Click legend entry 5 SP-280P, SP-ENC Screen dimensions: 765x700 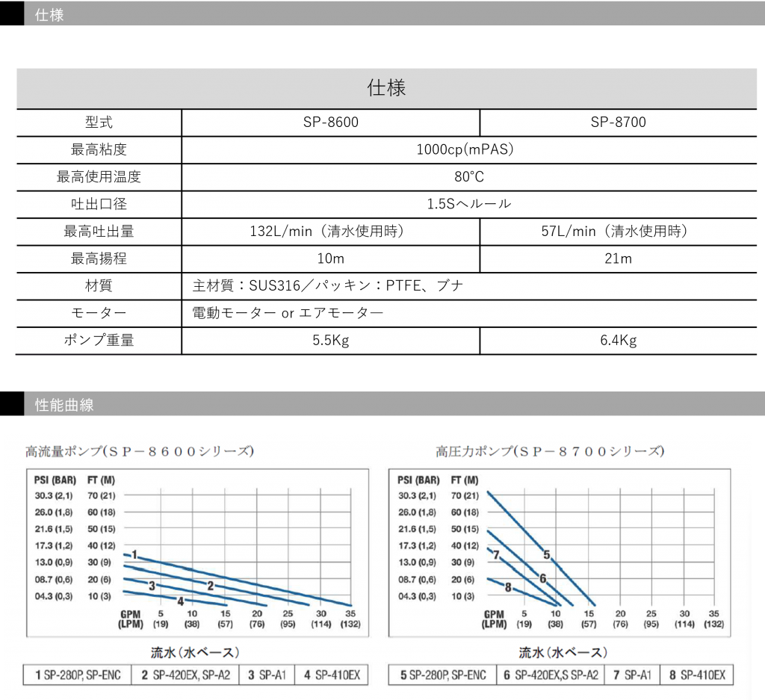click(442, 675)
